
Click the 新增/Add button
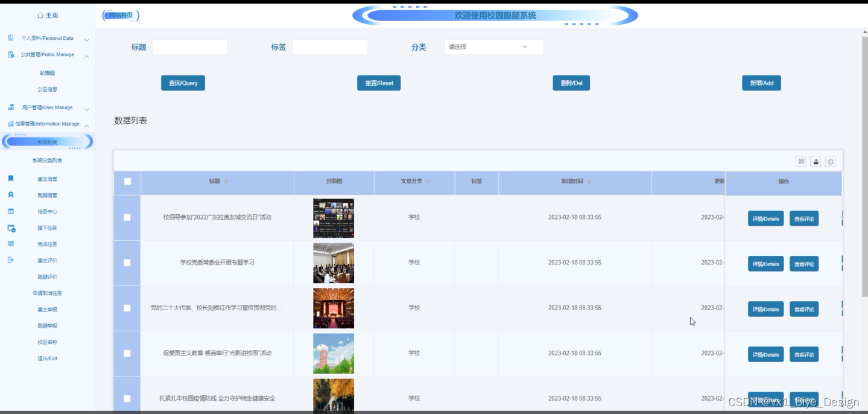coord(761,83)
